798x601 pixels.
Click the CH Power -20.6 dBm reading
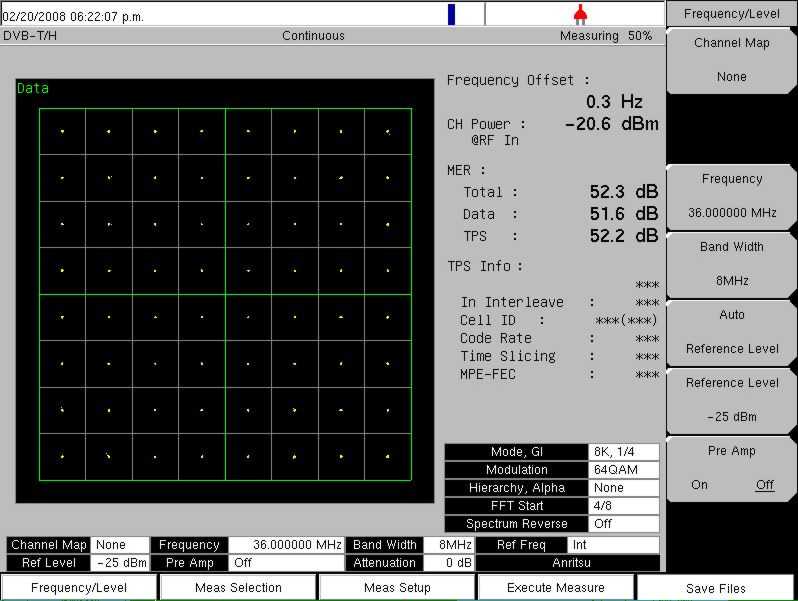pos(612,124)
